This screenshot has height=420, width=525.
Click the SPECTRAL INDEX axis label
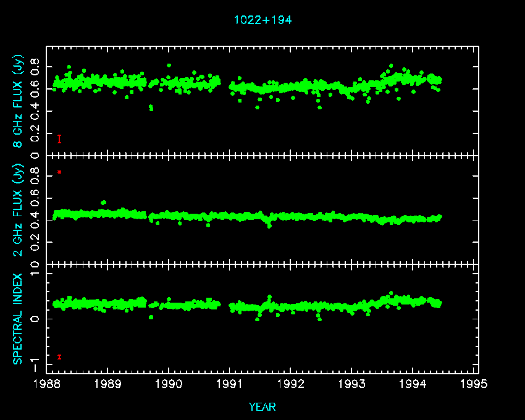19,319
